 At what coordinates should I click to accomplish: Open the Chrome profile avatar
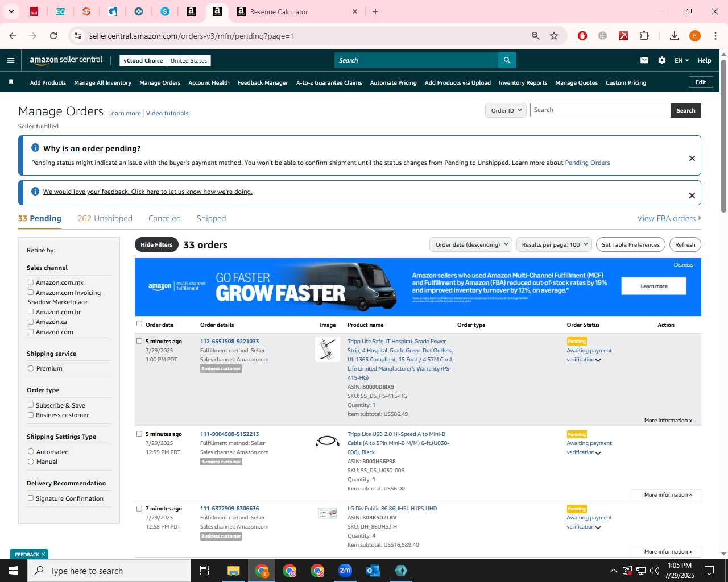(694, 36)
